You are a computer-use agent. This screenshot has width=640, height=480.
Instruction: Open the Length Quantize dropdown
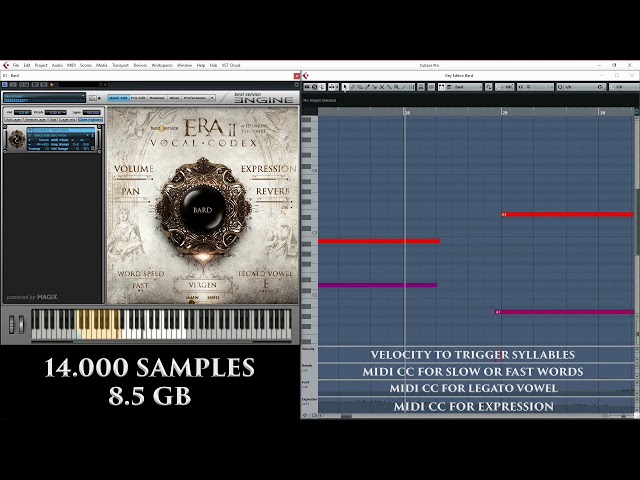(x=624, y=87)
